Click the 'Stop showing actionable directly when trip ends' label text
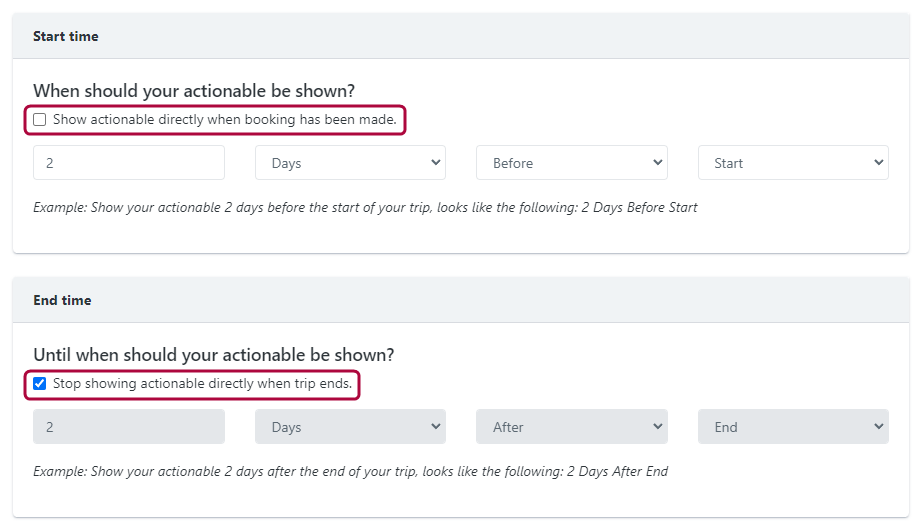923x528 pixels. [202, 384]
